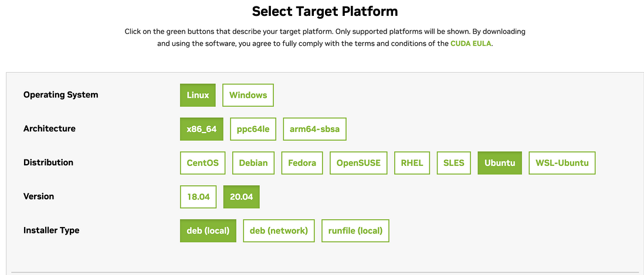Pick runfile (local) installer type
This screenshot has height=275, width=644.
pyautogui.click(x=355, y=231)
